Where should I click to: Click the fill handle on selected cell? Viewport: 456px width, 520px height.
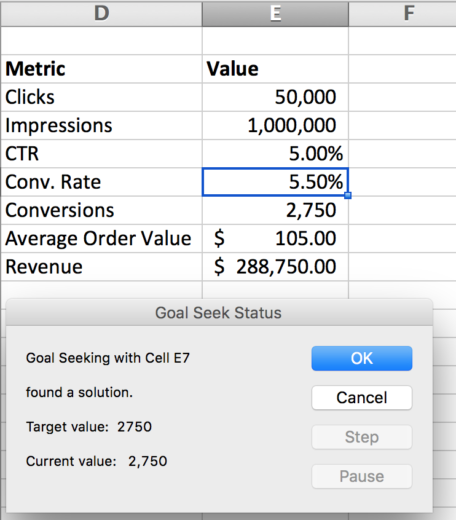coord(348,196)
